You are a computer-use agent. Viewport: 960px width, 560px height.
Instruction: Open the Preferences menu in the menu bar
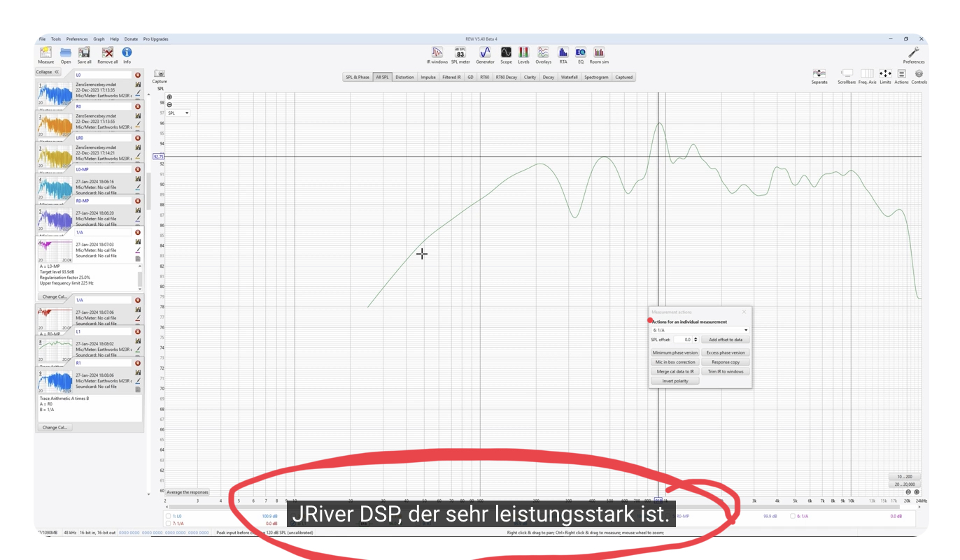click(x=77, y=39)
